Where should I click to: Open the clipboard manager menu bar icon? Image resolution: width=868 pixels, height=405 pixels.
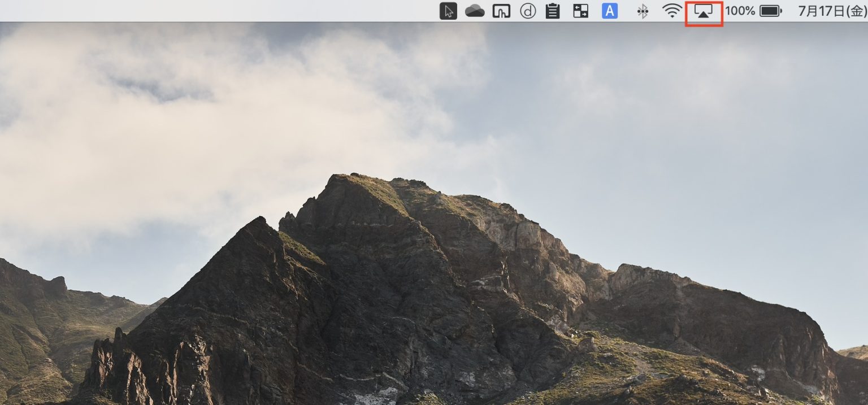(x=553, y=11)
